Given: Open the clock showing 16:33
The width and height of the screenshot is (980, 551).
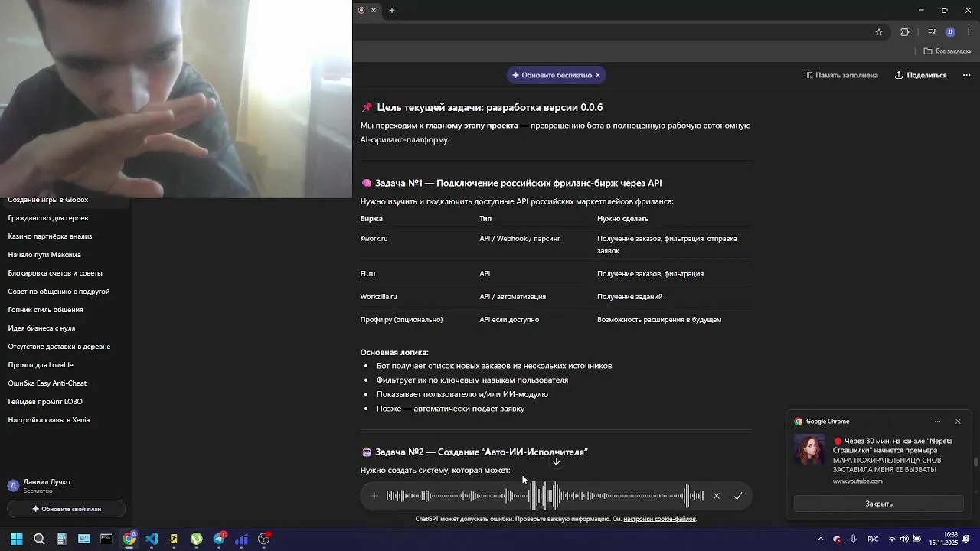Looking at the screenshot, I should point(943,539).
